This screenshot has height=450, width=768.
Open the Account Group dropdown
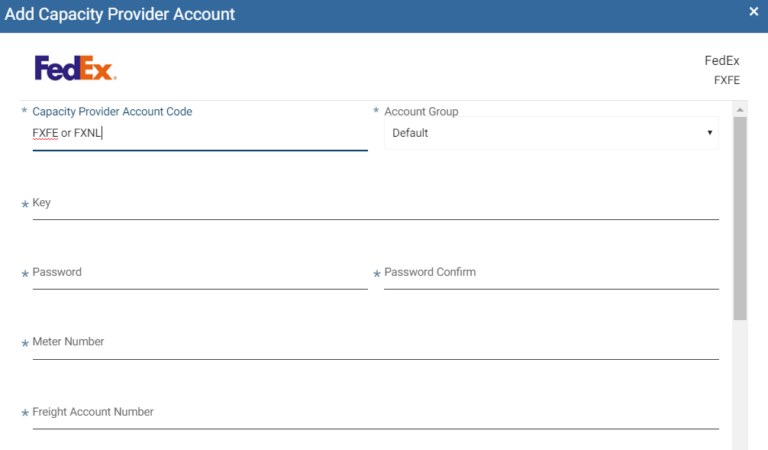(x=551, y=133)
